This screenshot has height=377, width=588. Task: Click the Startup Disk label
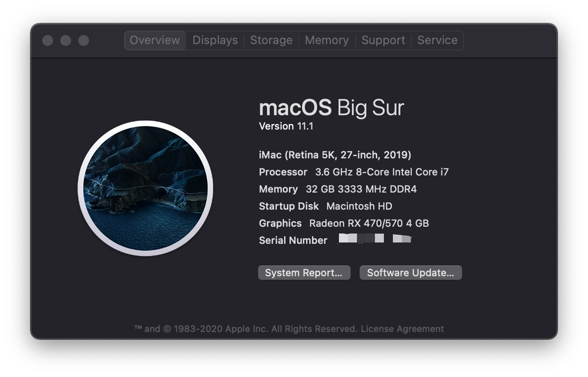click(x=289, y=206)
